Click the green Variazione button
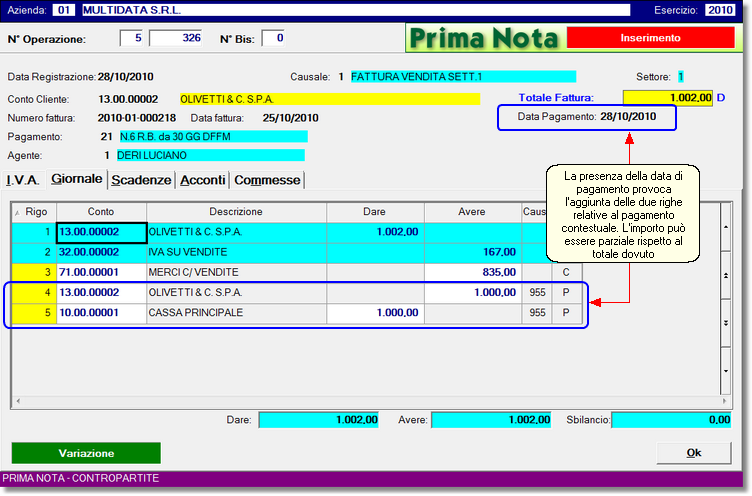The image size is (752, 496). [x=86, y=453]
